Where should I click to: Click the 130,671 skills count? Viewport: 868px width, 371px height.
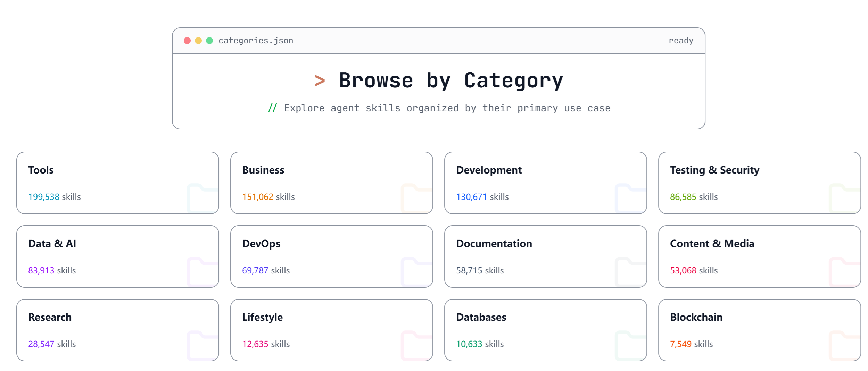(482, 197)
